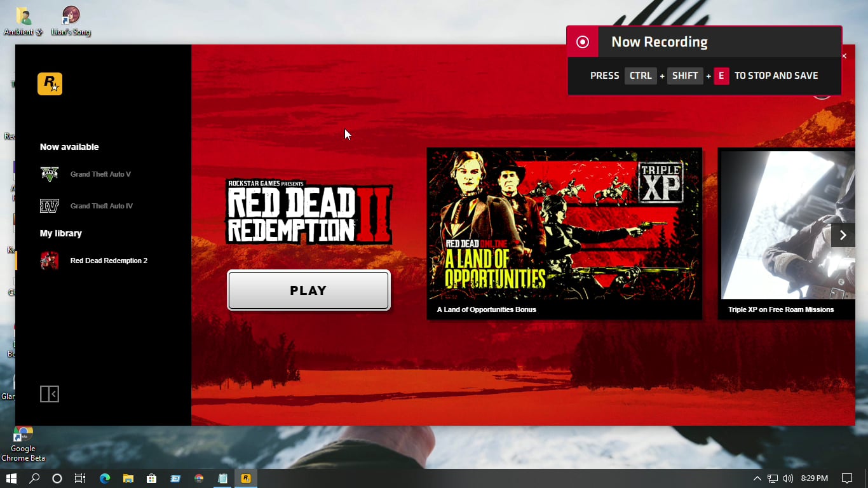
Task: Click 'Triple XP on Free Roam Missions' caption
Action: coord(781,309)
